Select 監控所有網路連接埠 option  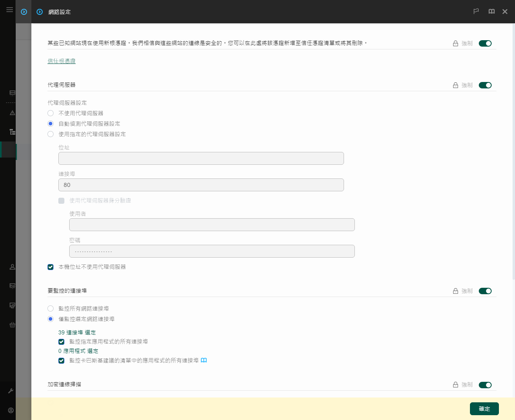pyautogui.click(x=50, y=308)
